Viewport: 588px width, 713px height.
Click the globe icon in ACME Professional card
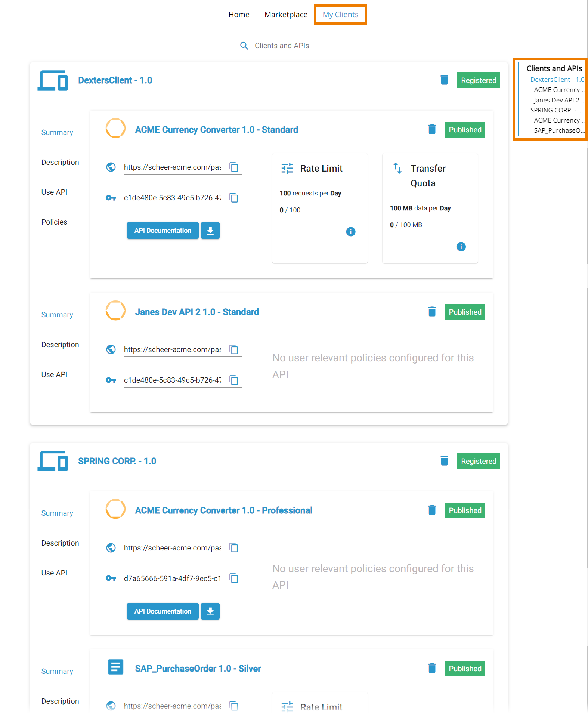coord(111,548)
